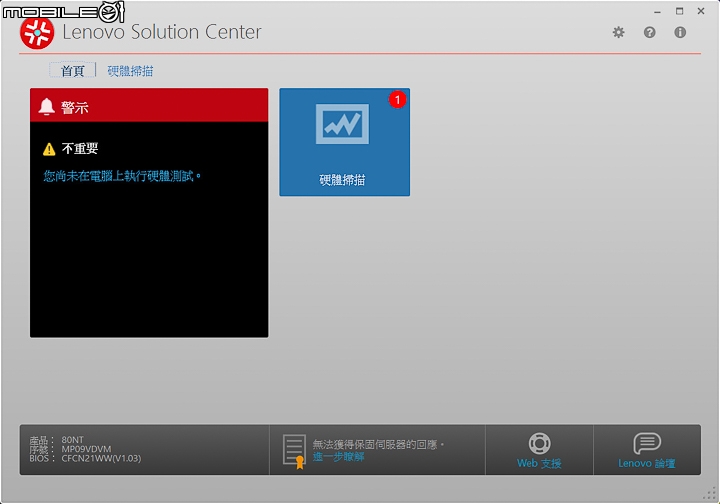Click the yellow warning triangle icon

tap(49, 149)
